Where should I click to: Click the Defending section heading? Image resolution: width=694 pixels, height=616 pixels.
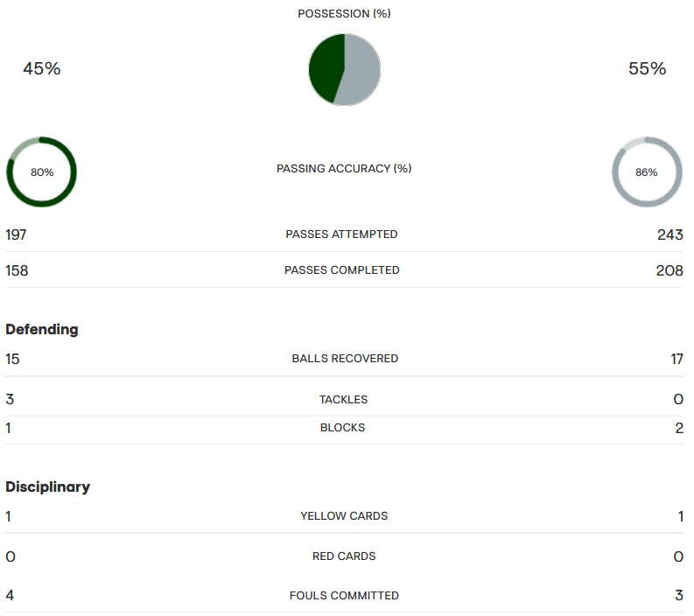[x=42, y=329]
